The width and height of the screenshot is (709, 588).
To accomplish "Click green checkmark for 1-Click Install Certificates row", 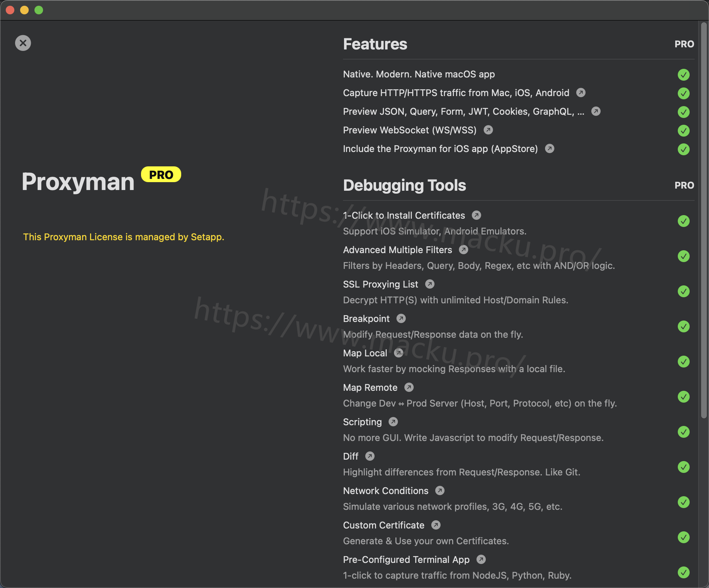I will click(x=684, y=221).
